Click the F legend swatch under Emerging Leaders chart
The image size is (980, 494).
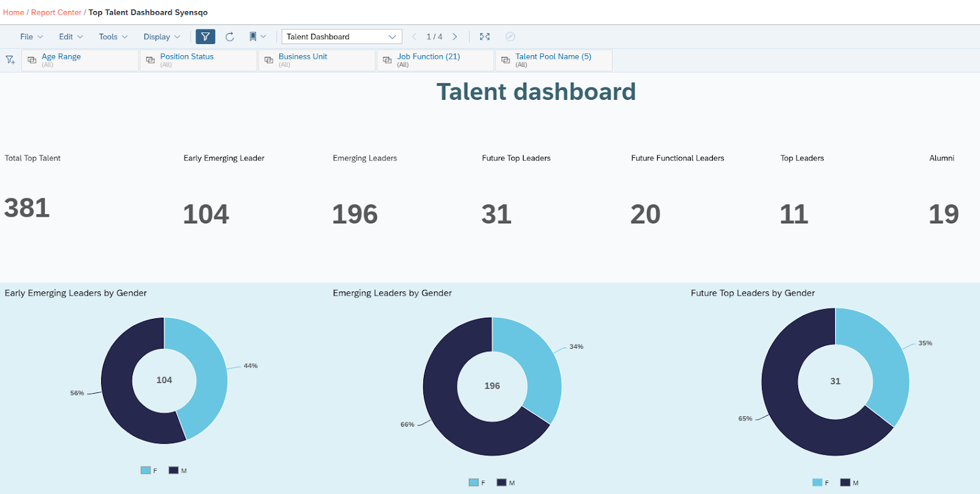pos(473,482)
